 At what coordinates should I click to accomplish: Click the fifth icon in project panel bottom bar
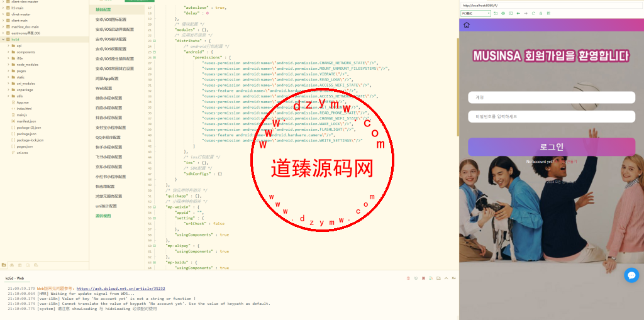(36, 265)
